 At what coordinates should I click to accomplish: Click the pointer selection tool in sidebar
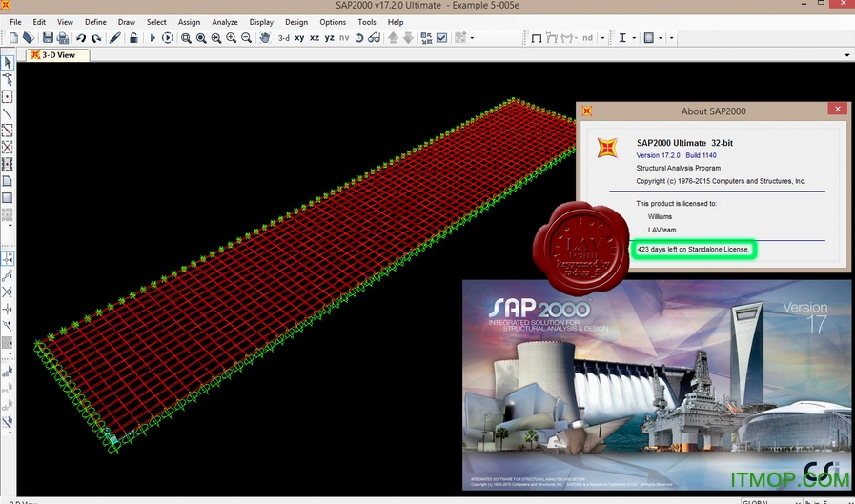8,63
